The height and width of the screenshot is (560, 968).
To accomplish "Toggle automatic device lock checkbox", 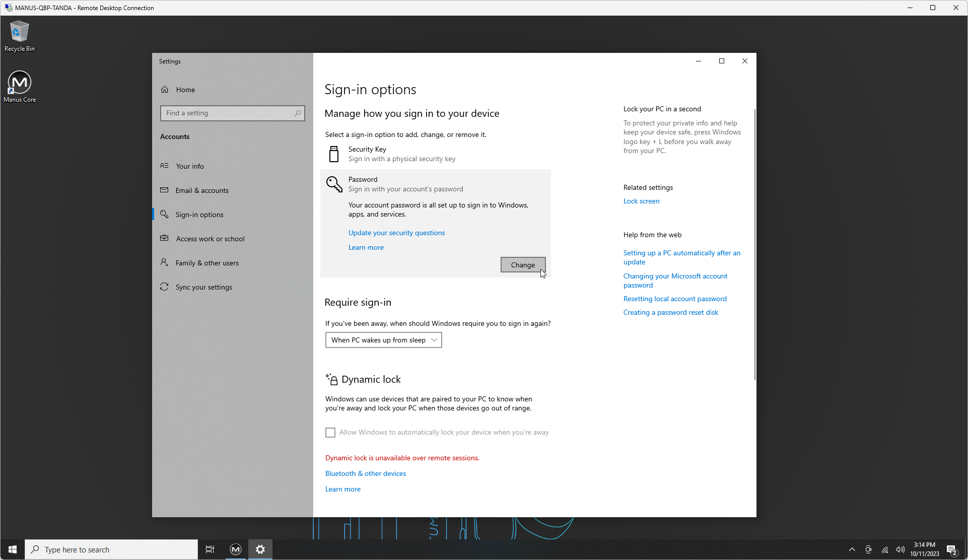I will click(330, 433).
